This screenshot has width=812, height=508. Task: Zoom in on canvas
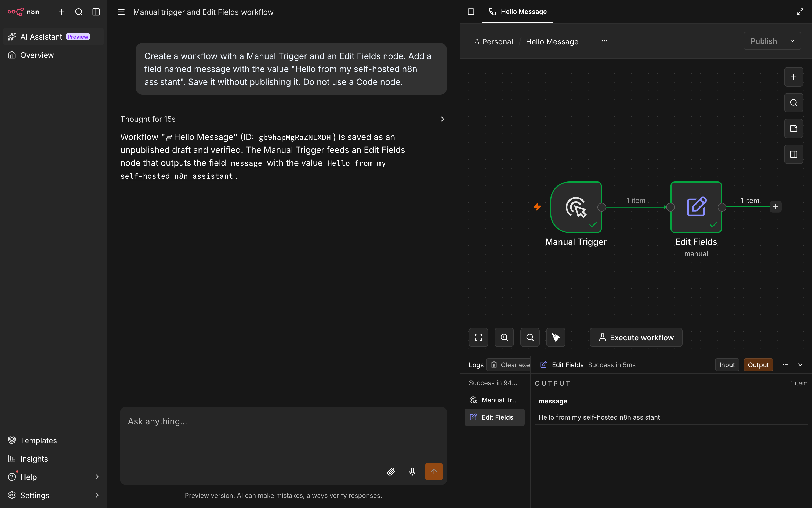point(504,337)
